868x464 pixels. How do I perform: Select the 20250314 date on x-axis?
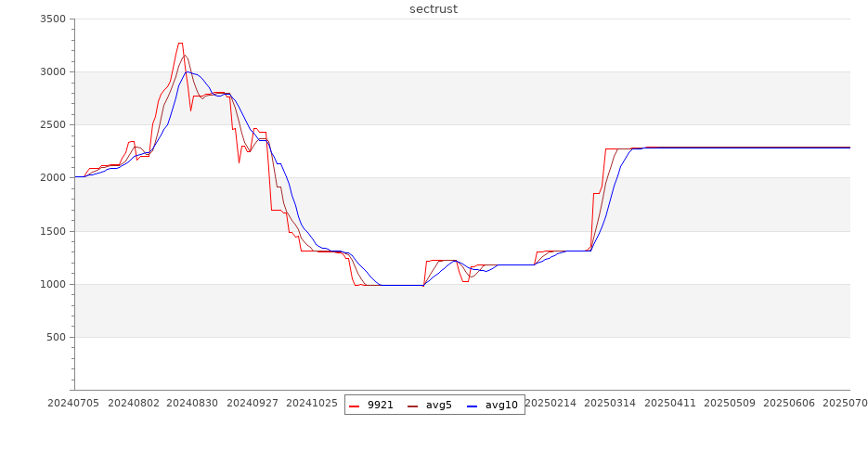tap(610, 404)
